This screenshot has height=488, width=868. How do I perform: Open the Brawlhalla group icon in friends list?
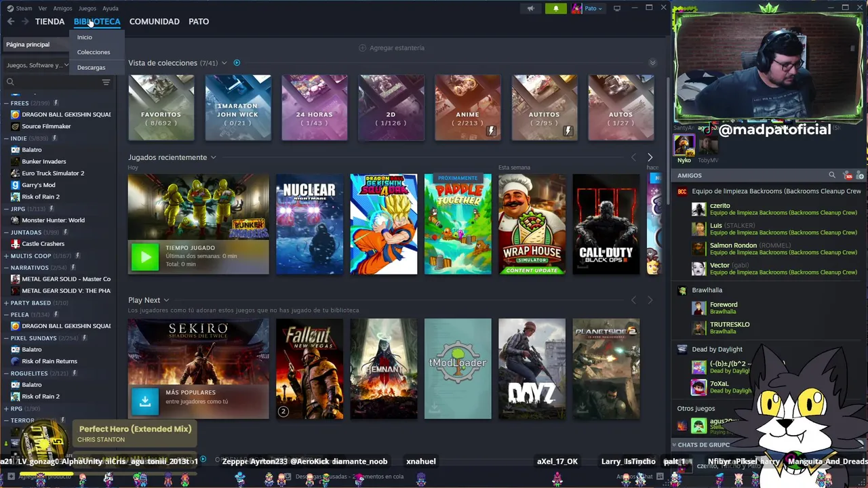click(682, 290)
